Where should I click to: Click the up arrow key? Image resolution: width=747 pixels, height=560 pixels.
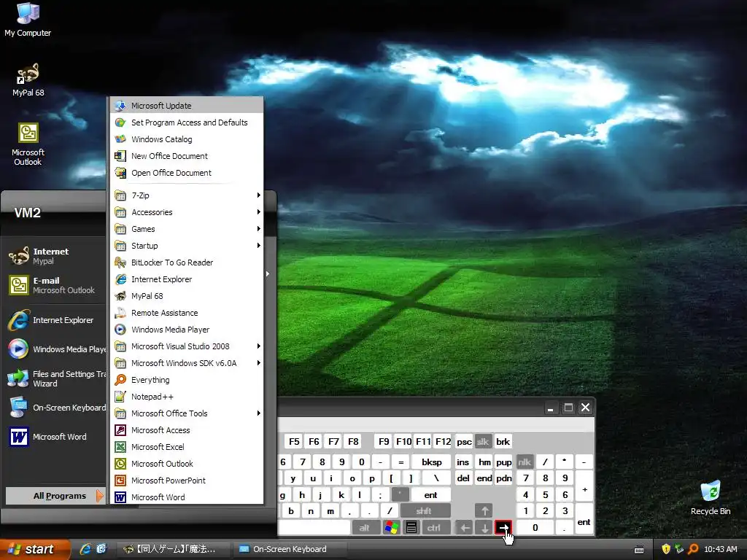click(484, 511)
